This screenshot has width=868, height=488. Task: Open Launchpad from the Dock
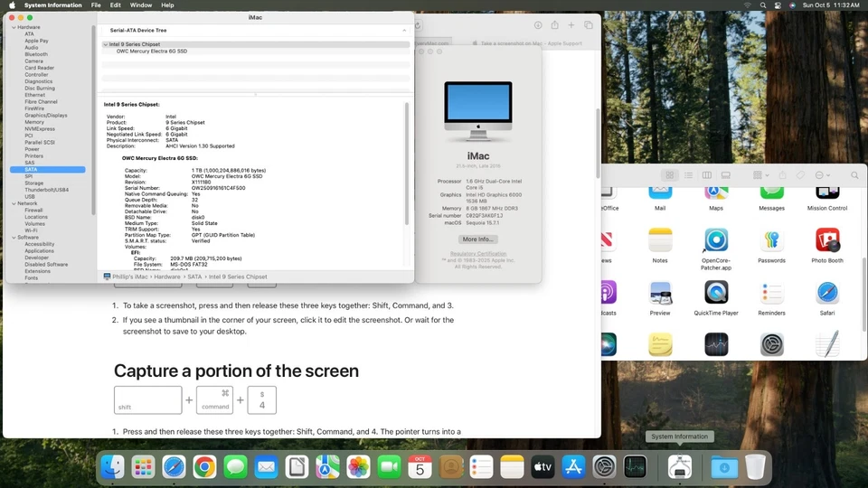(x=144, y=467)
